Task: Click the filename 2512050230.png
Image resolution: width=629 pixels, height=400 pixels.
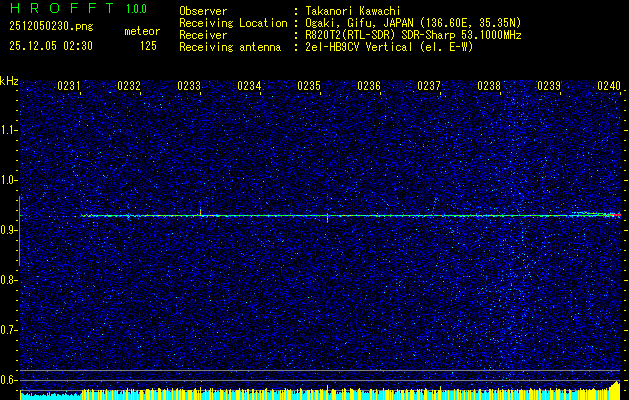Action: (51, 27)
